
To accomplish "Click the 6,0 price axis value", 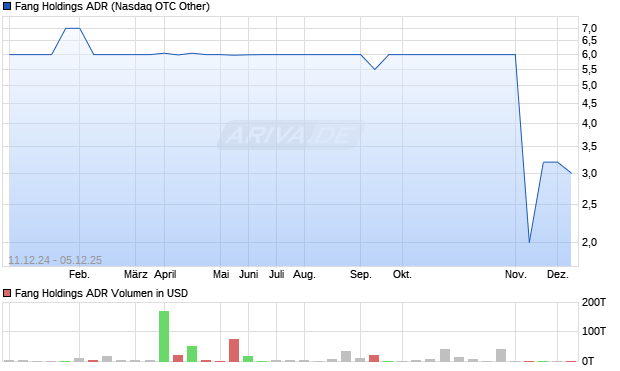I will (x=589, y=55).
